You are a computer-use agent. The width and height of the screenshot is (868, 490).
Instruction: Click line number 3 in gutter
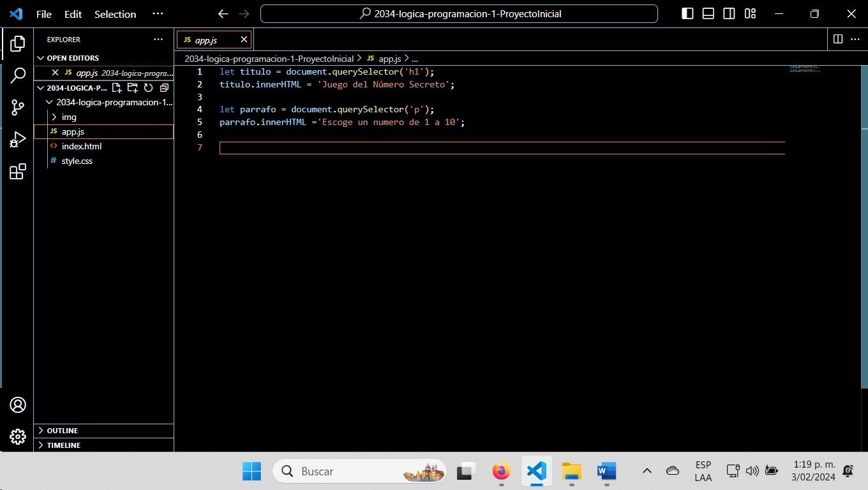200,97
